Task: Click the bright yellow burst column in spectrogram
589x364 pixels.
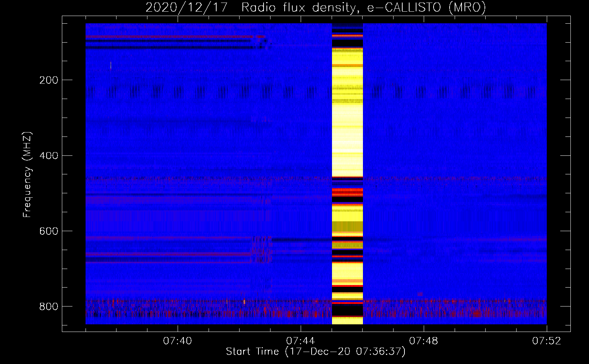Action: coord(347,174)
